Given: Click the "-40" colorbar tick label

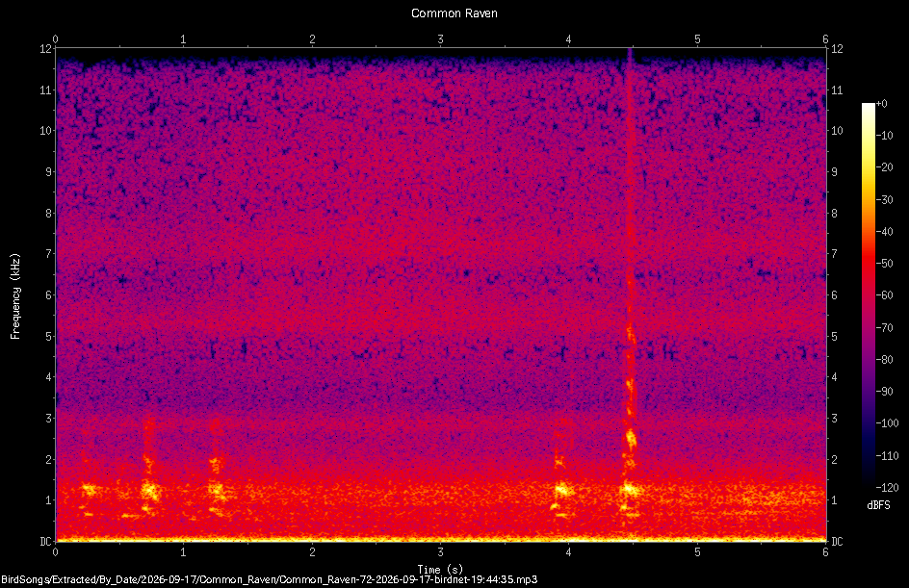Looking at the screenshot, I should (x=884, y=232).
